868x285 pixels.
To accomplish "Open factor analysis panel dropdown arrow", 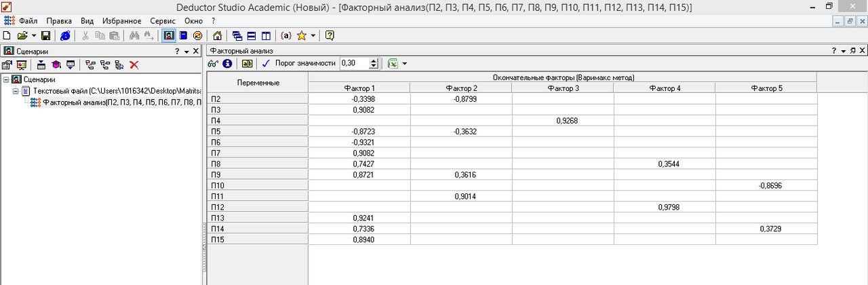I will tap(844, 51).
